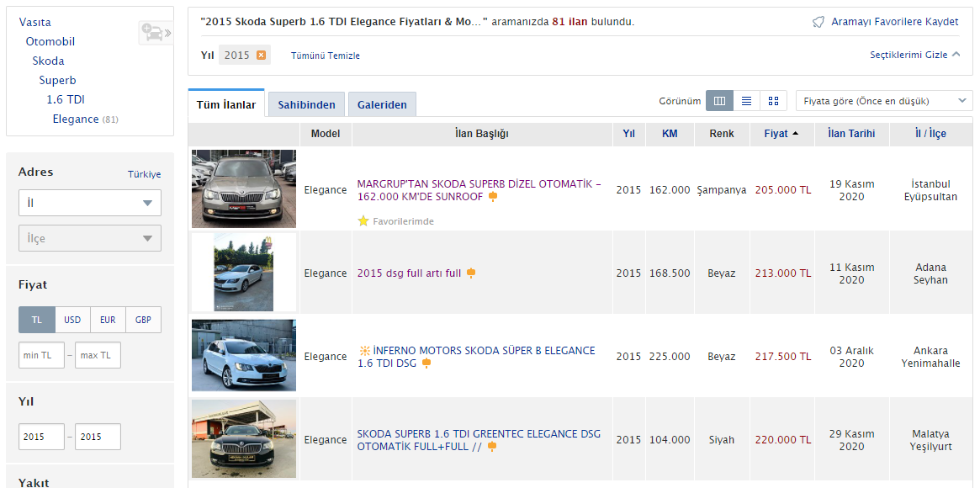Image resolution: width=980 pixels, height=488 pixels.
Task: Select TL currency option
Action: click(37, 319)
